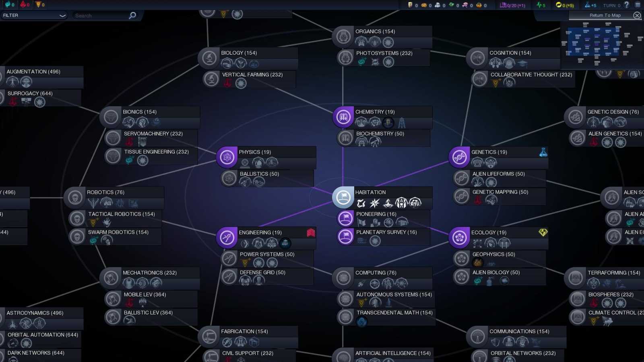
Task: Choose SWARM ROBOTICS (154) tech
Action: (x=116, y=237)
